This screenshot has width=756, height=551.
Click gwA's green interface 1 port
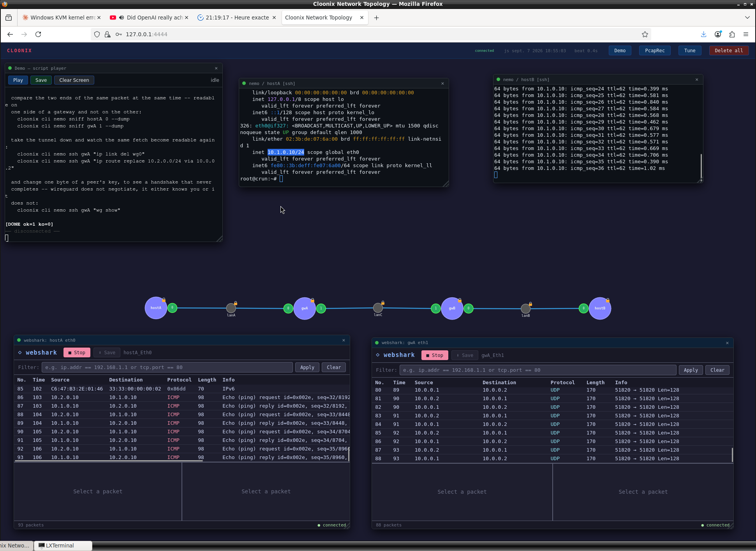tap(321, 308)
